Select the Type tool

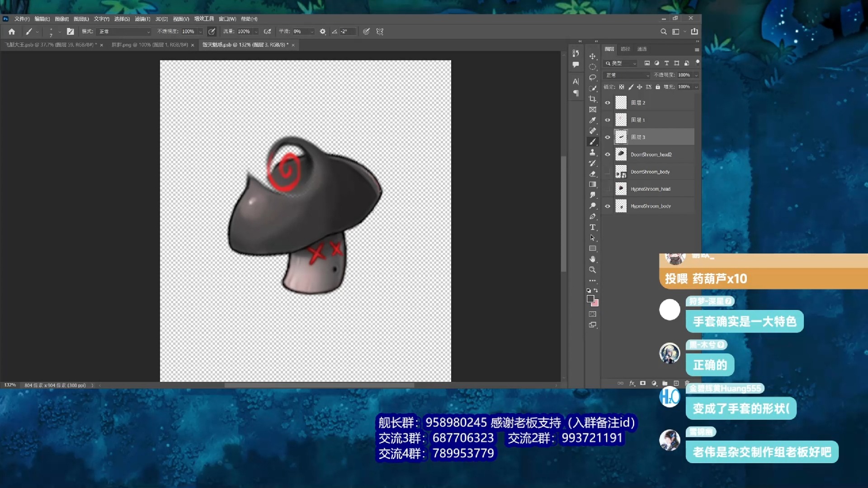[592, 227]
